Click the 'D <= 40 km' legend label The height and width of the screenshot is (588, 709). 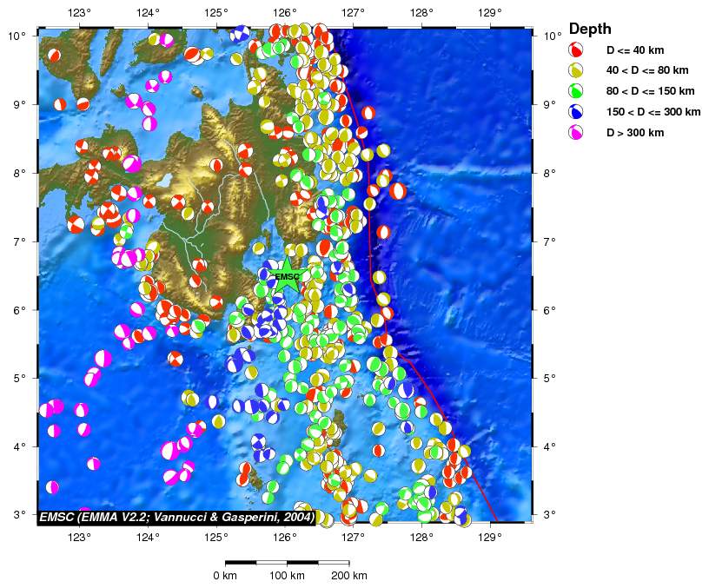click(x=634, y=50)
